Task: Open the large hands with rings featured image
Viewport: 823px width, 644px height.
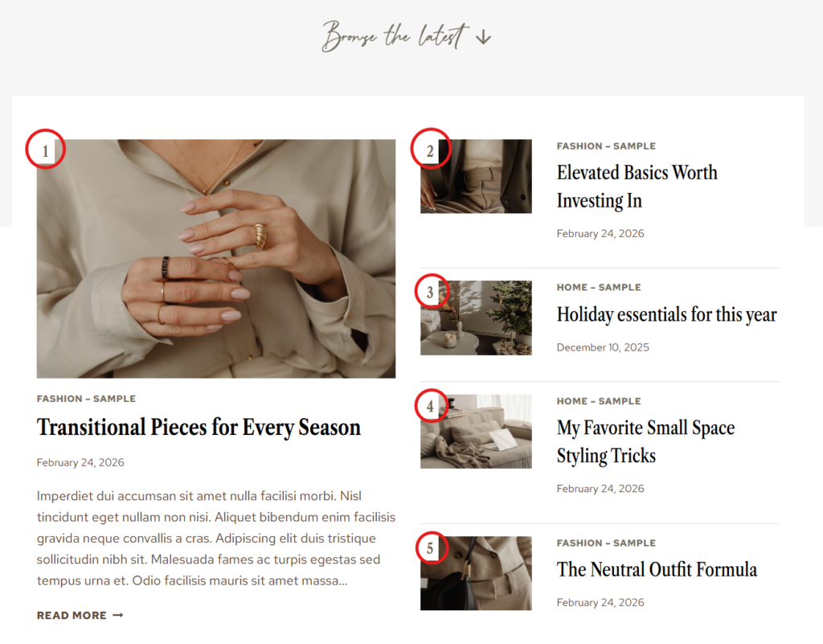Action: click(x=215, y=258)
